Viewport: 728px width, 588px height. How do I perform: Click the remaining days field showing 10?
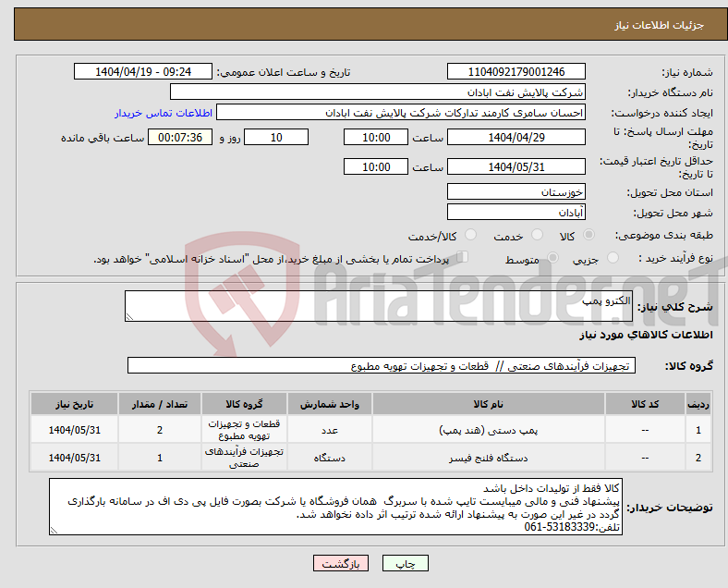coord(276,137)
